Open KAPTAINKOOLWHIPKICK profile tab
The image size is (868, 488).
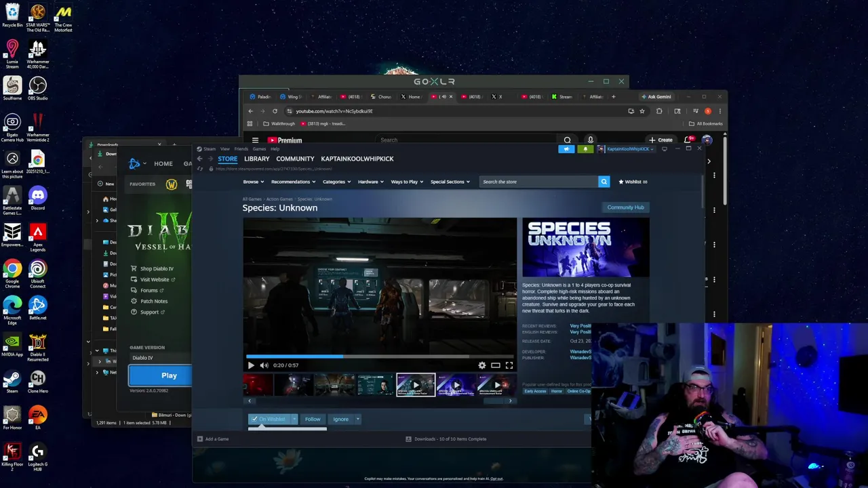357,159
